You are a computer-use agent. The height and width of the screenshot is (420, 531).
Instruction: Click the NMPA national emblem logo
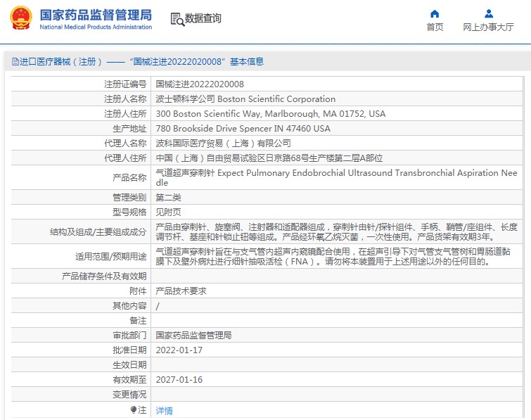click(20, 18)
